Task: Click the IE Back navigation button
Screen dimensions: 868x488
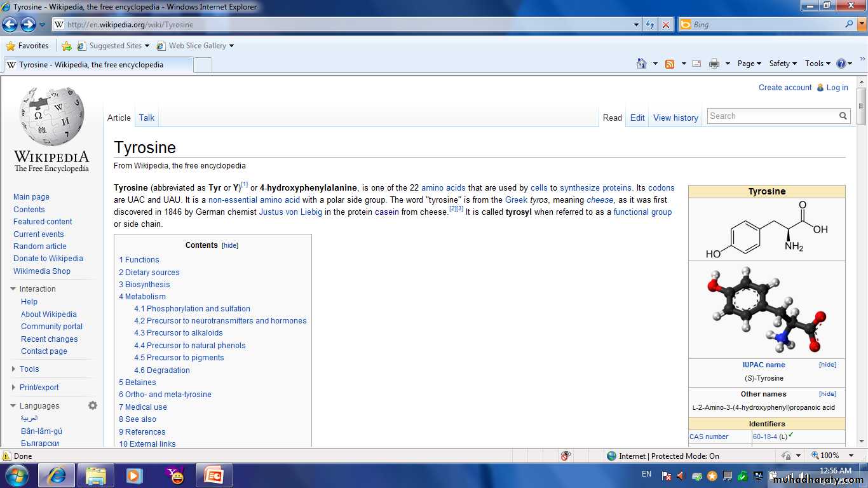Action: 10,25
